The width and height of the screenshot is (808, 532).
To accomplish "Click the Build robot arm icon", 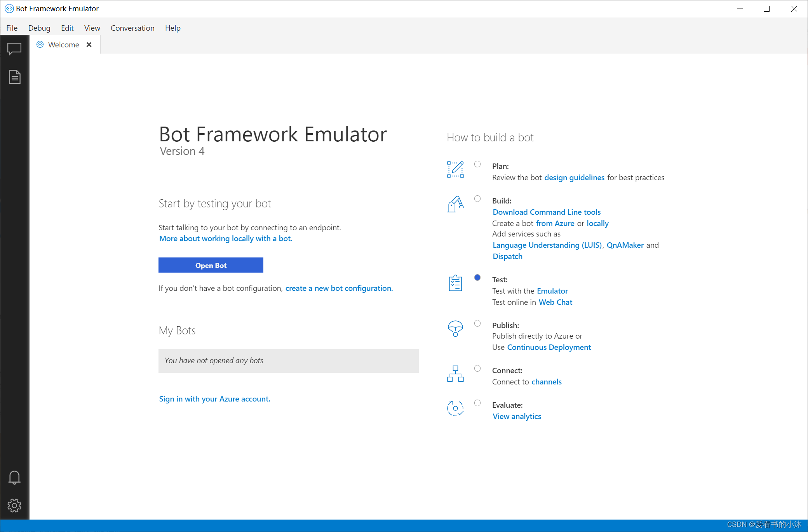I will point(455,204).
